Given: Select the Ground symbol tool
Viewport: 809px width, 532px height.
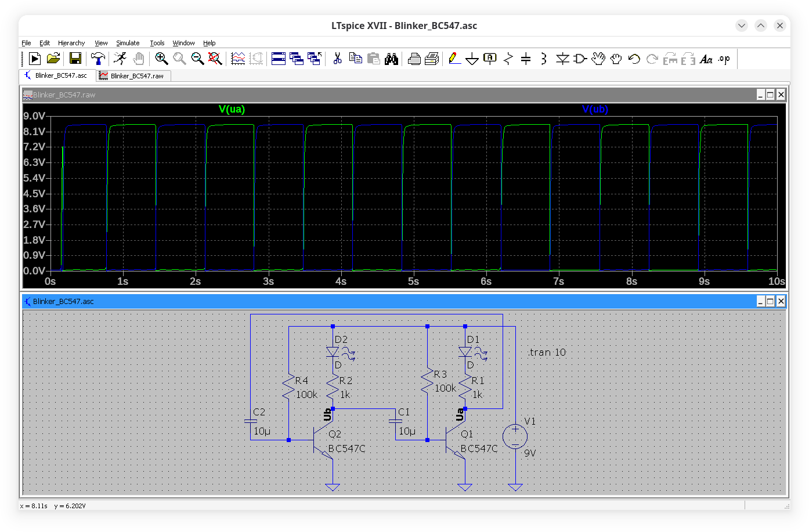Looking at the screenshot, I should point(472,59).
